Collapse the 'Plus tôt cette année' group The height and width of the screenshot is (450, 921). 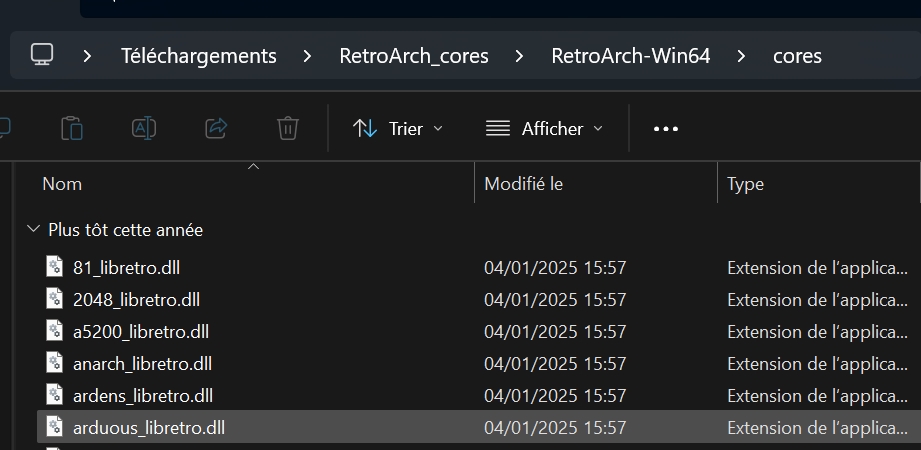point(34,229)
